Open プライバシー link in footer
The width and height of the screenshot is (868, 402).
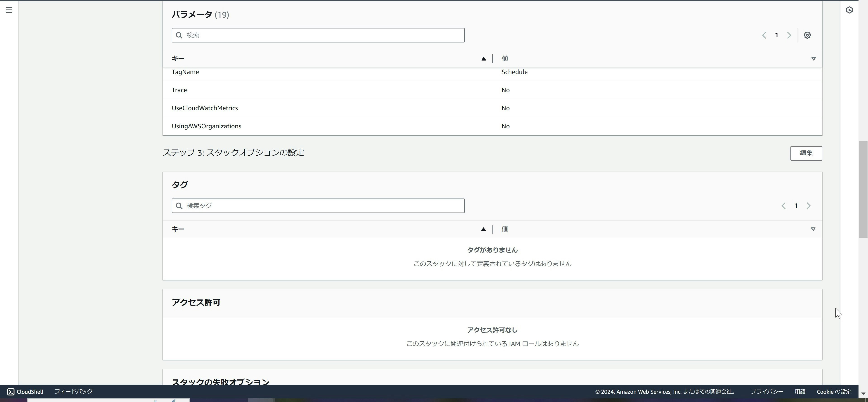click(767, 392)
